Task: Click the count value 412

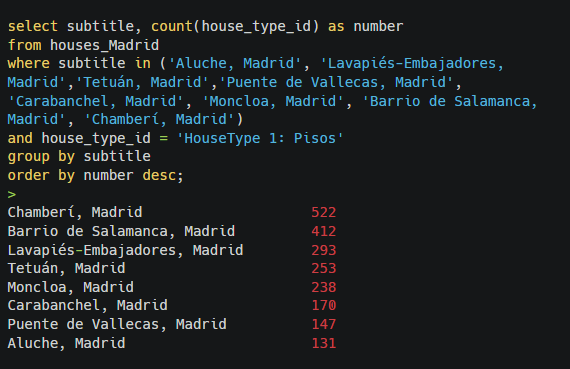Action: [324, 231]
